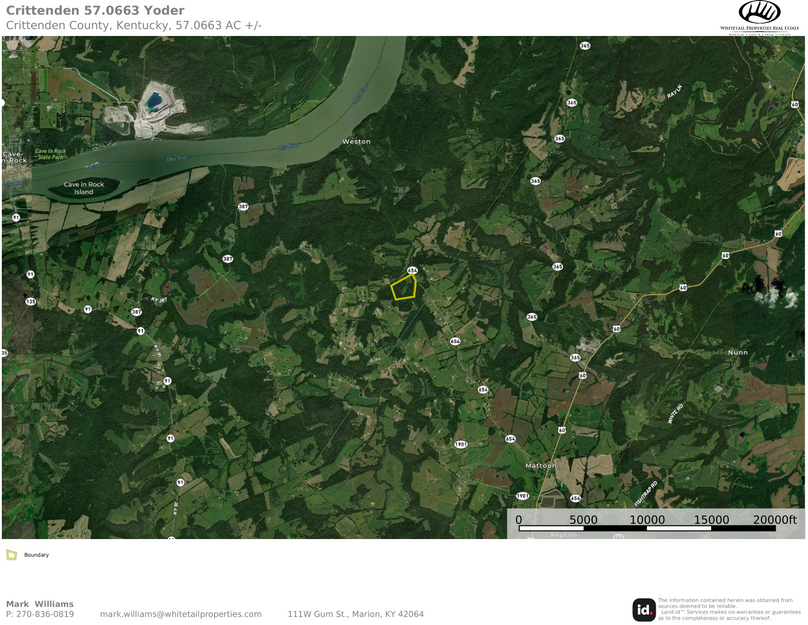Click the mark.williams@whitetailproperties.com email link

click(180, 614)
